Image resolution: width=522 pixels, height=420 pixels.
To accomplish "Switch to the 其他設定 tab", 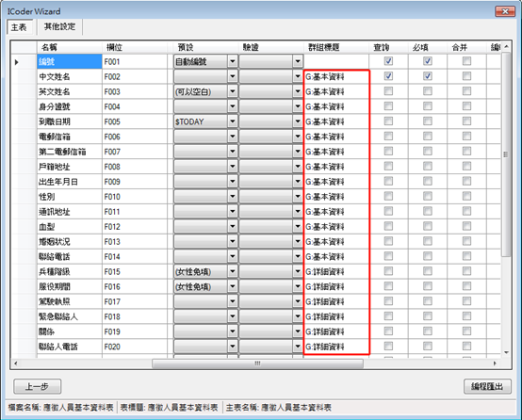I will [59, 26].
